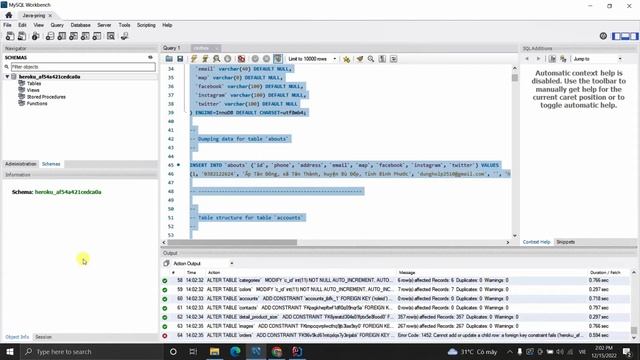
Task: Click the Filter objects search field
Action: (x=83, y=67)
